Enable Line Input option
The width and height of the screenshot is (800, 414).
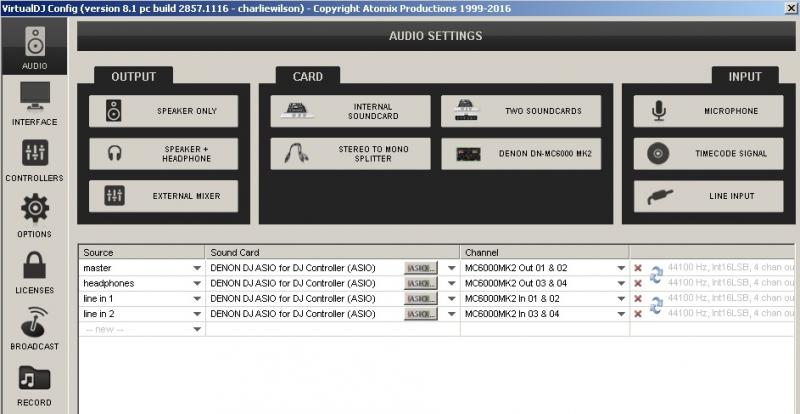(x=708, y=196)
